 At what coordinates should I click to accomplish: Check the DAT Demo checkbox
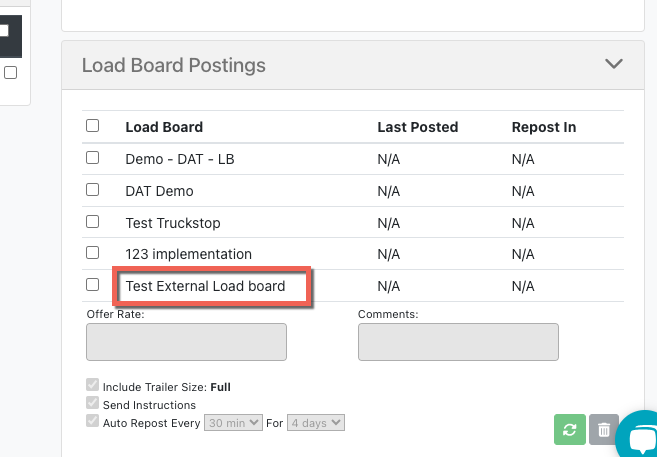(93, 190)
